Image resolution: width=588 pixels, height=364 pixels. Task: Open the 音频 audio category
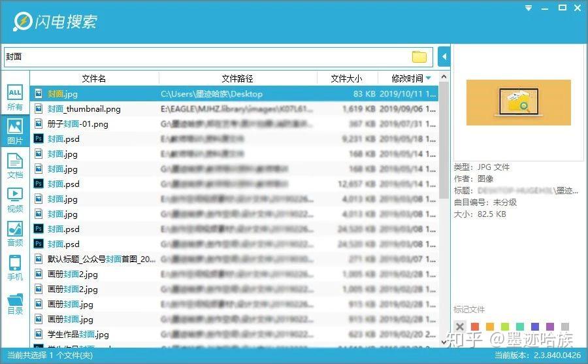click(15, 233)
